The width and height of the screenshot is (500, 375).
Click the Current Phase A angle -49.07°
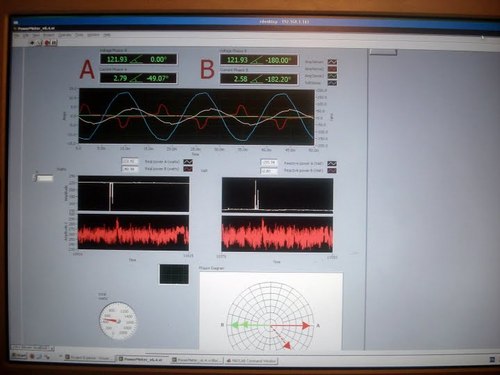[x=157, y=78]
